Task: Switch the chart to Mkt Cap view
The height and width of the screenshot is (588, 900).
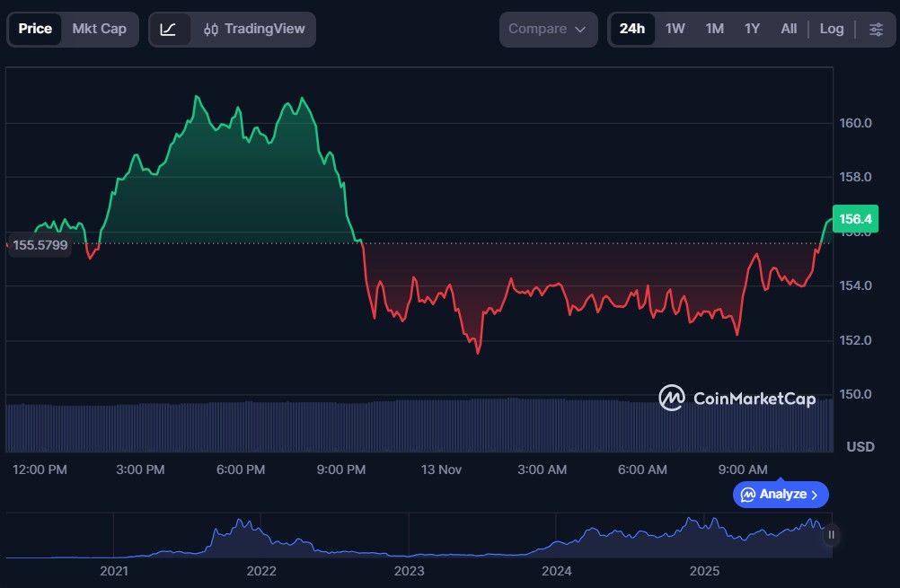Action: 99,29
